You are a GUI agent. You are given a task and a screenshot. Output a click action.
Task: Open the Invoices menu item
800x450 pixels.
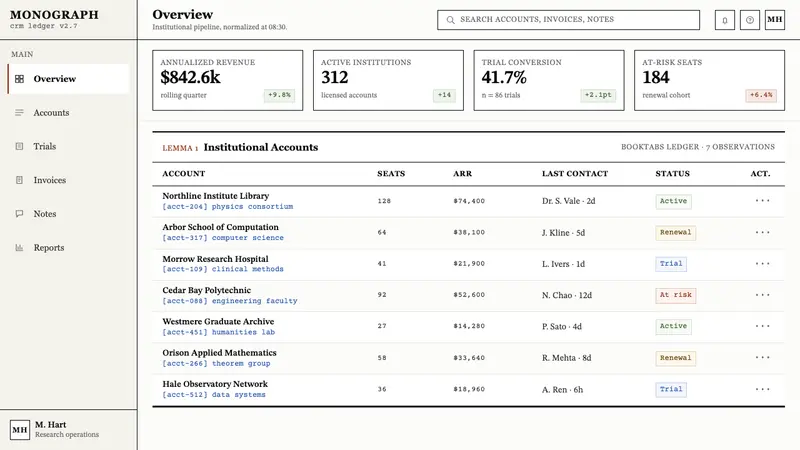click(x=68, y=180)
